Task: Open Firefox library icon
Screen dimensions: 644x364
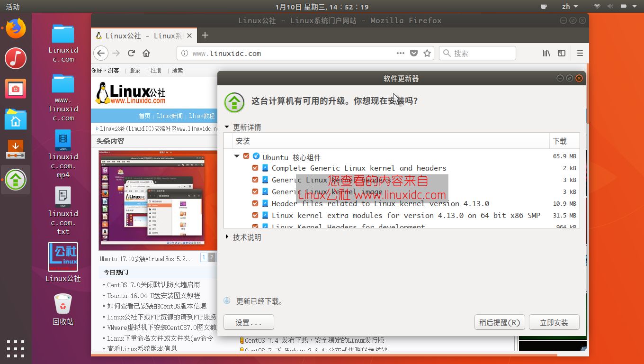Action: pyautogui.click(x=546, y=53)
